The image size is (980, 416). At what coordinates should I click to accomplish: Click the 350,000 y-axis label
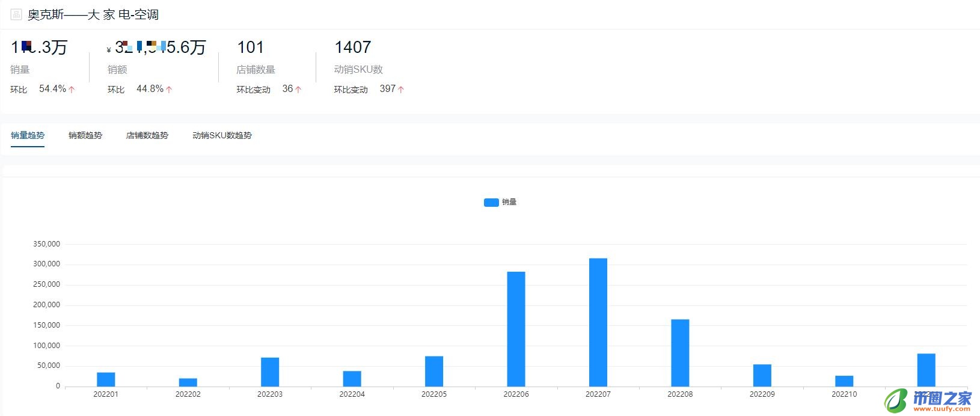tap(46, 244)
